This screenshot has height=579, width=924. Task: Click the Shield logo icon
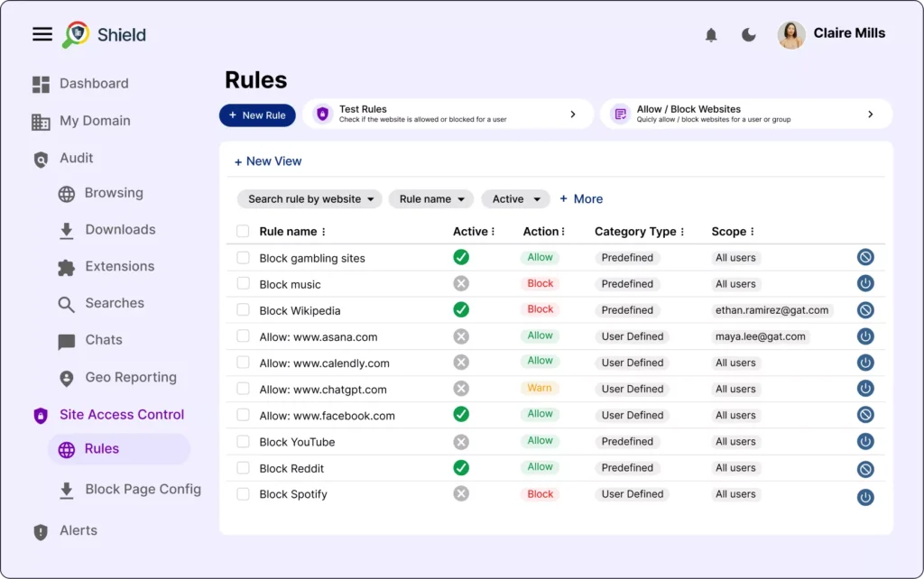tap(76, 35)
